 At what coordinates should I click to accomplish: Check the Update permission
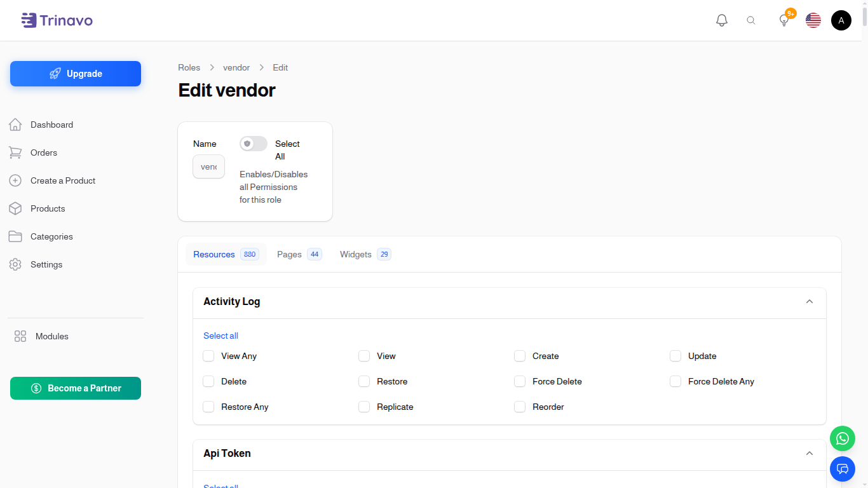click(x=675, y=356)
